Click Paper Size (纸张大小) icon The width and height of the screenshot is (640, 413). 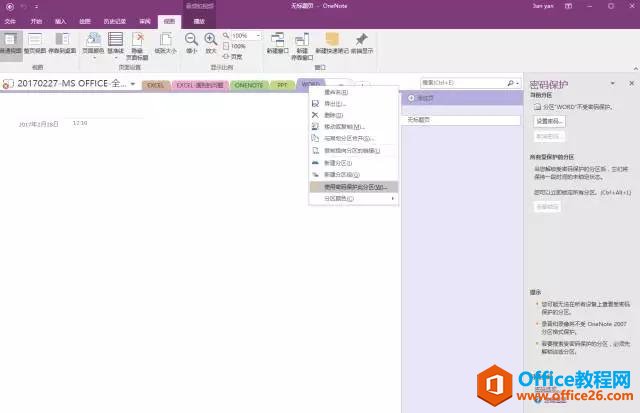pos(165,43)
